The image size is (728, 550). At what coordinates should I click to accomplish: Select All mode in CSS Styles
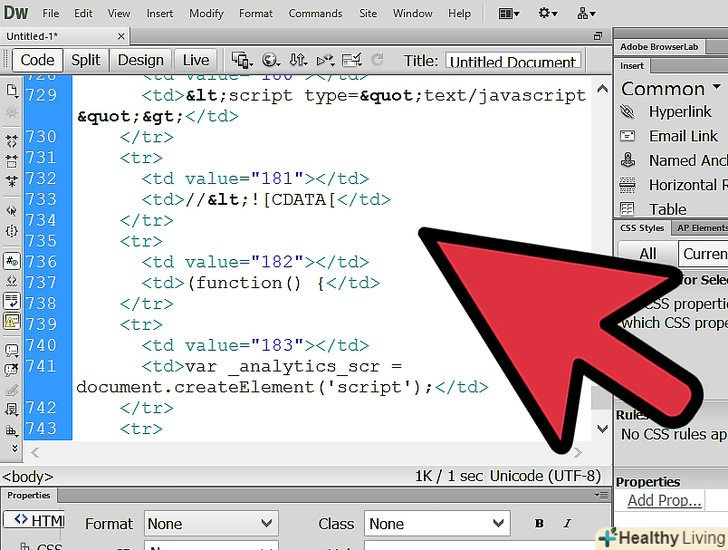click(647, 254)
